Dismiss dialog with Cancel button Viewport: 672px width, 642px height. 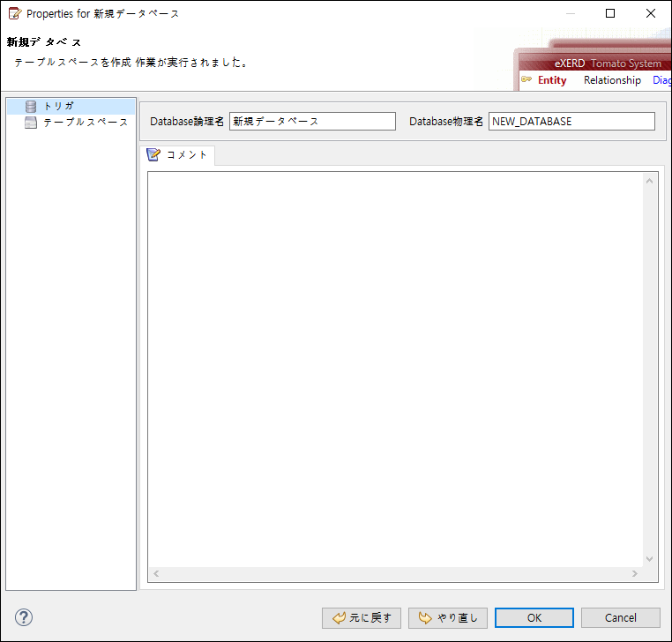621,618
